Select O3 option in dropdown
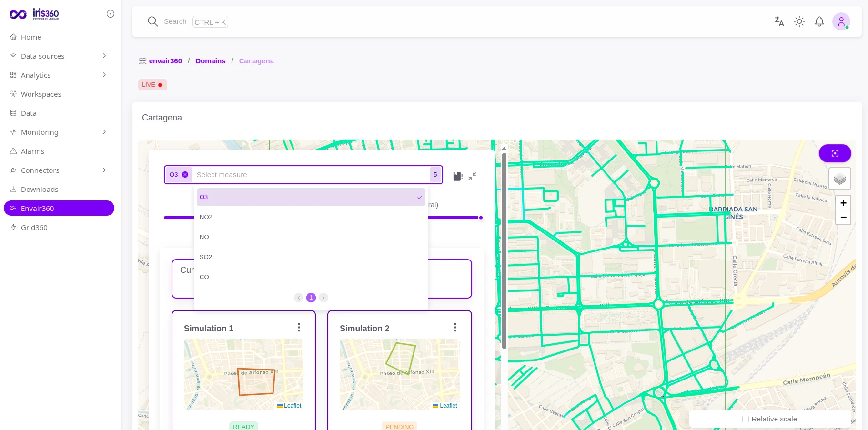This screenshot has width=868, height=430. 311,197
